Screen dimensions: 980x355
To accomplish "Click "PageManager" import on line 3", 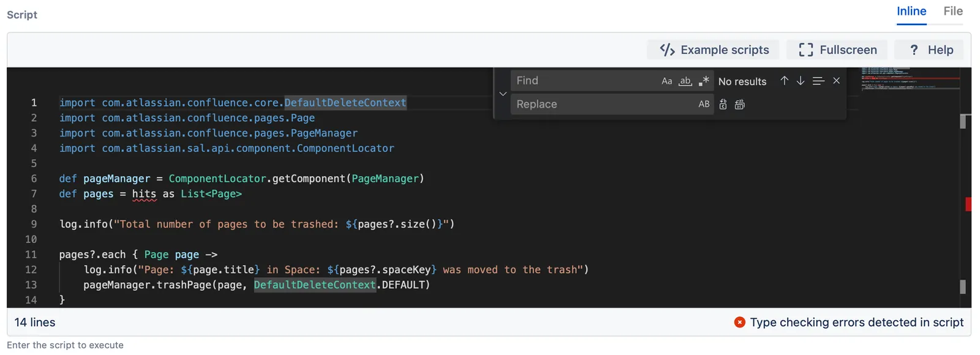I will tap(324, 133).
